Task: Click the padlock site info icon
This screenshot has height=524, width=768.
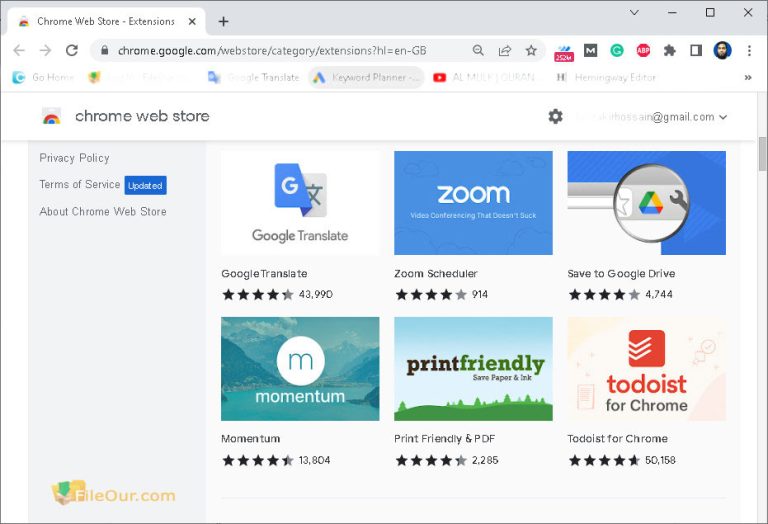Action: [x=104, y=50]
